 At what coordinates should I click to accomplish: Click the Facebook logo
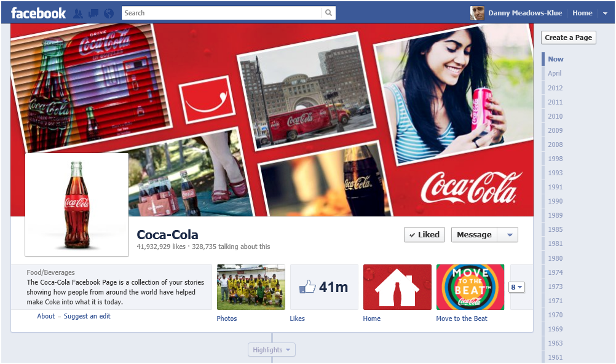(38, 13)
